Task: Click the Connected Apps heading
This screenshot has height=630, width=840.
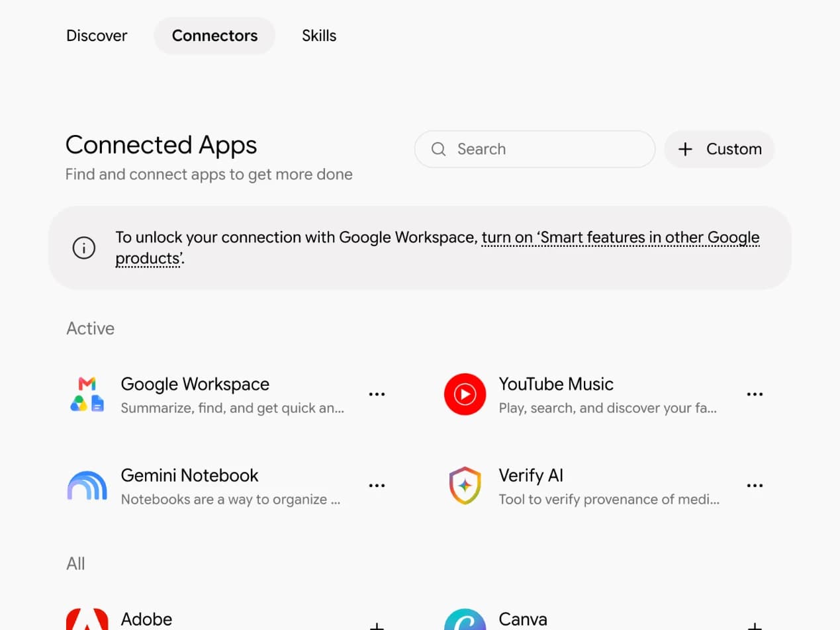Action: [162, 145]
